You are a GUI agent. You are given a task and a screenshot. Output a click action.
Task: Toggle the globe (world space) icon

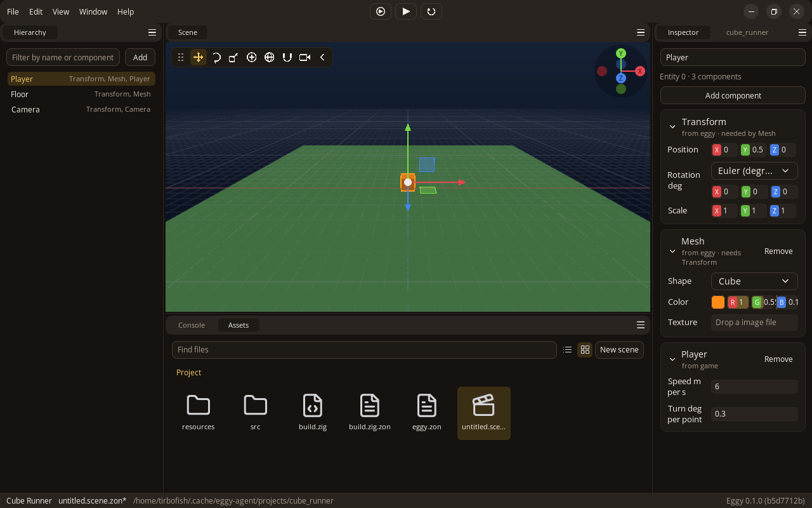[x=270, y=57]
